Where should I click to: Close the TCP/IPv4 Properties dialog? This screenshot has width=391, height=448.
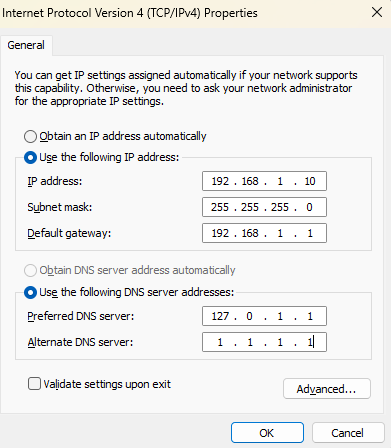[377, 13]
